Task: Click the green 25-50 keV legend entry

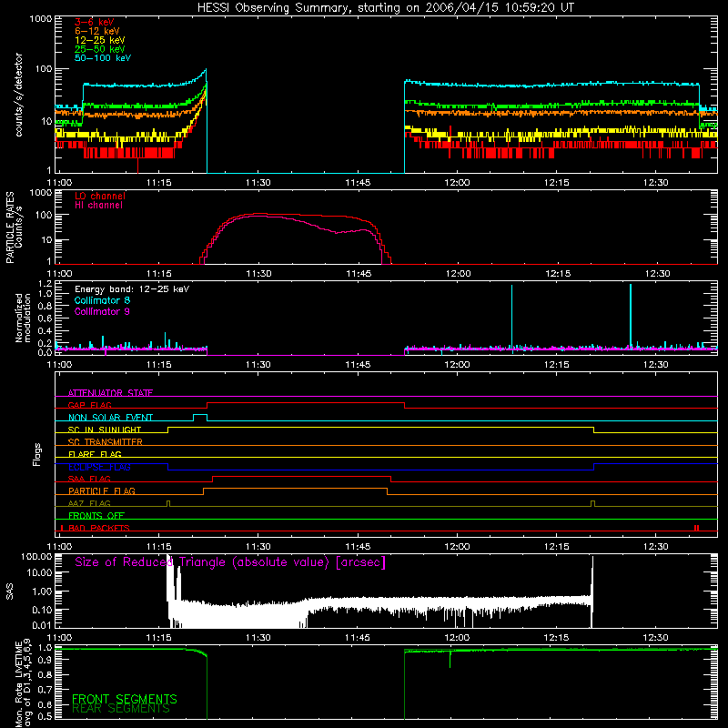Action: point(100,49)
